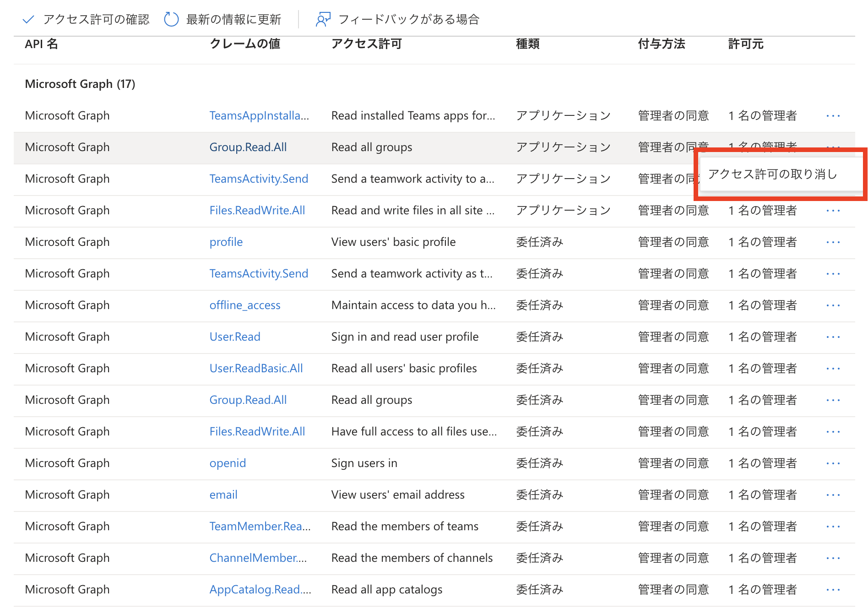Open the ellipsis menu for the TeamMember.Rea... row
The width and height of the screenshot is (868, 609).
pyautogui.click(x=833, y=527)
